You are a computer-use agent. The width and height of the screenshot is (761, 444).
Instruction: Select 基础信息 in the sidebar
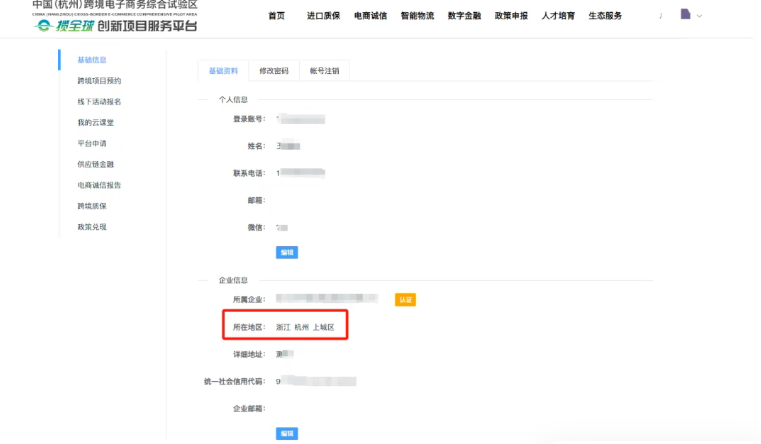click(92, 60)
